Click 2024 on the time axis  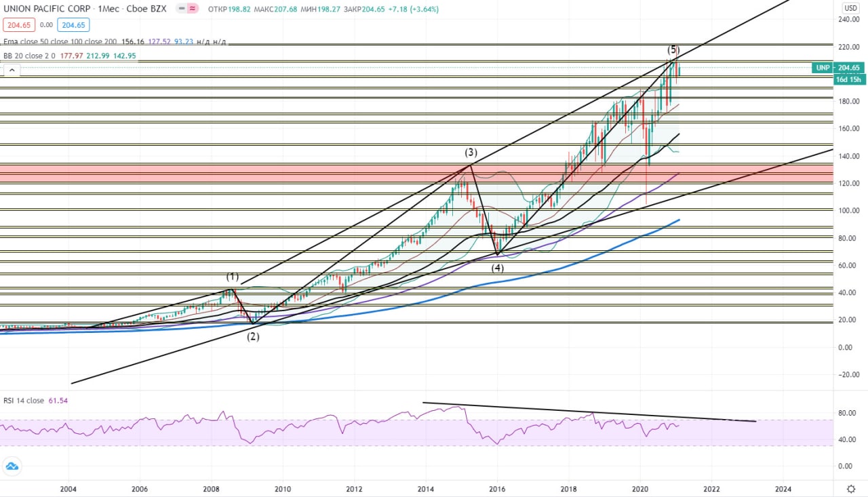point(783,488)
